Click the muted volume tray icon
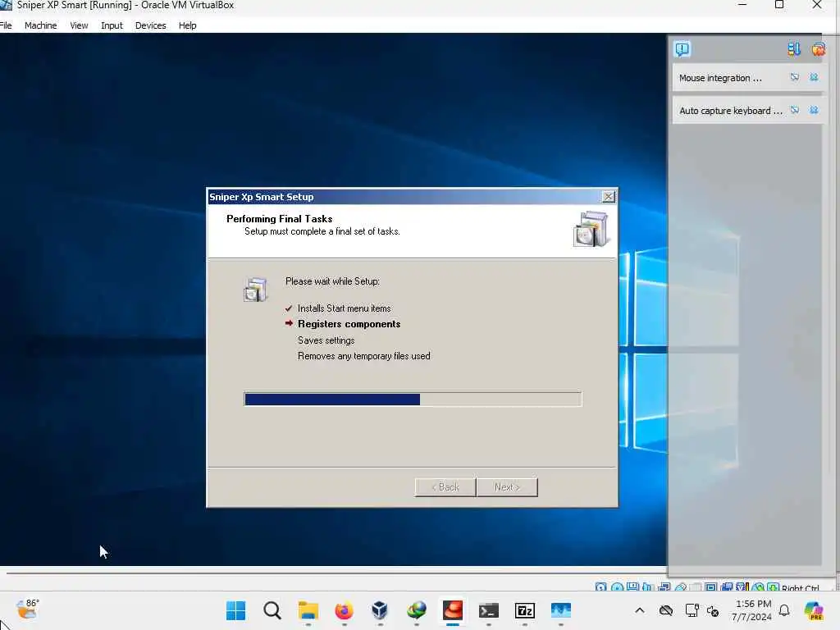Screen dimensions: 840x630 (x=713, y=610)
